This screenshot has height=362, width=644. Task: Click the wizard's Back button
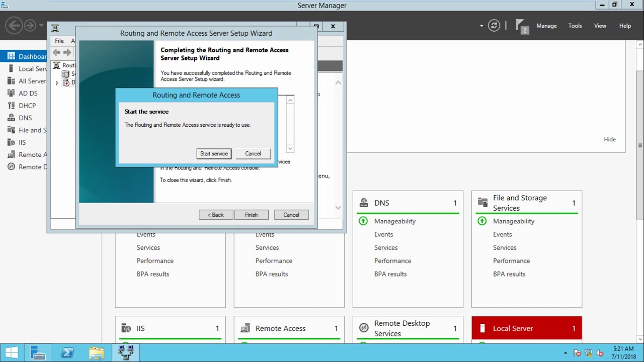pos(216,215)
